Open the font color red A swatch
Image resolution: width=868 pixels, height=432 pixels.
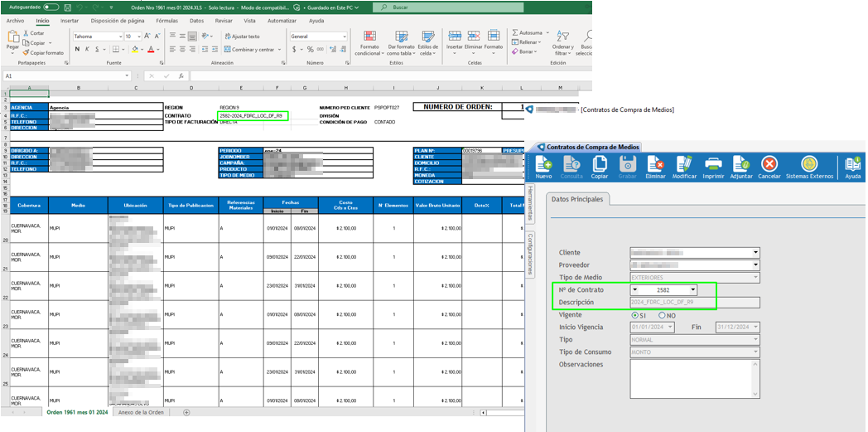151,50
